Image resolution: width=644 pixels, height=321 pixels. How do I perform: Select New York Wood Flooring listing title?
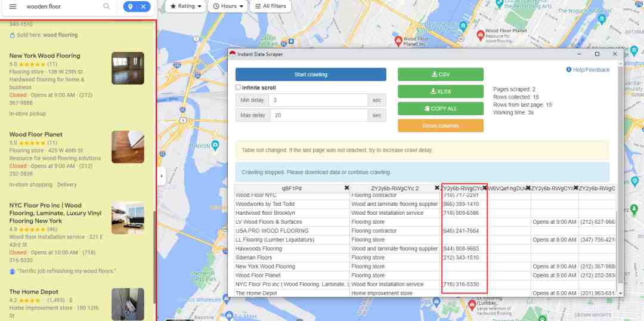(x=45, y=55)
